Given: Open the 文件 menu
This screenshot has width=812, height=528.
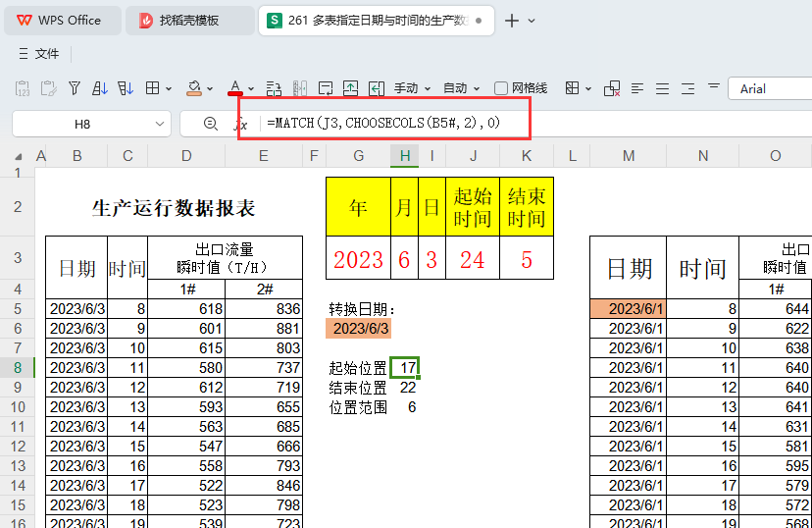Looking at the screenshot, I should pyautogui.click(x=39, y=53).
